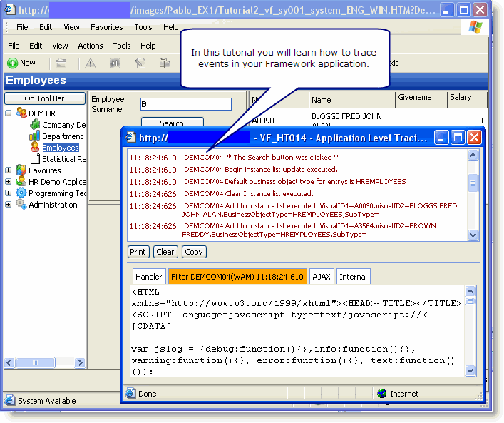
Task: Click the green New plus icon
Action: (x=12, y=63)
